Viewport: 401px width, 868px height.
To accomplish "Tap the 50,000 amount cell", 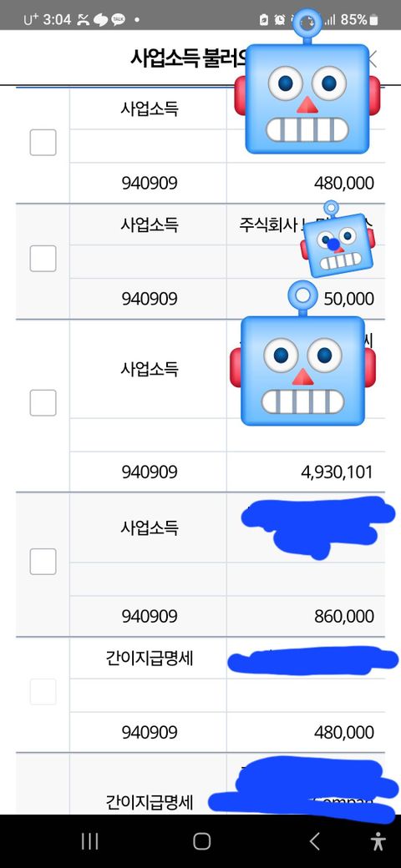I will [306, 299].
